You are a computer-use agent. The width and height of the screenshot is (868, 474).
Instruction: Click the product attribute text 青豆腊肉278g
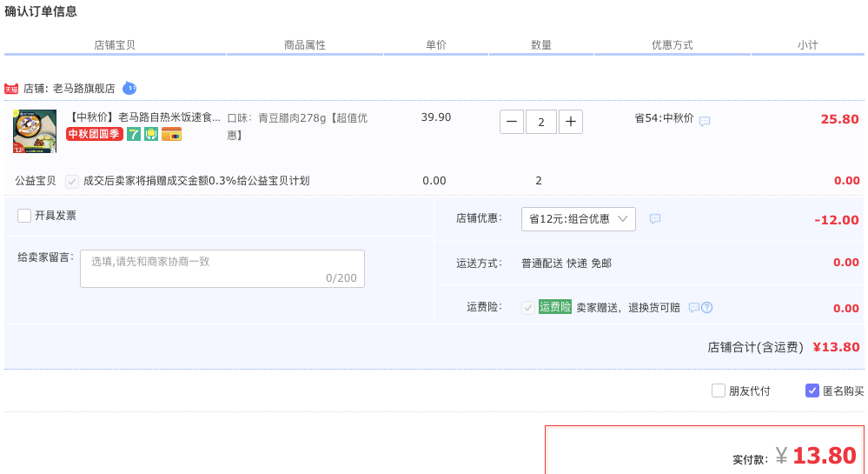tap(292, 118)
